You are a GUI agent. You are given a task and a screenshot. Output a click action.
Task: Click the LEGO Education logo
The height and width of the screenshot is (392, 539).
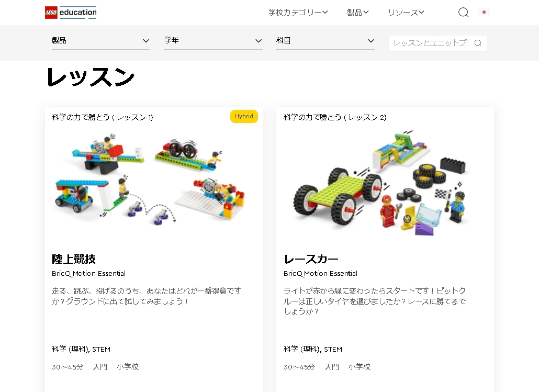(x=71, y=13)
